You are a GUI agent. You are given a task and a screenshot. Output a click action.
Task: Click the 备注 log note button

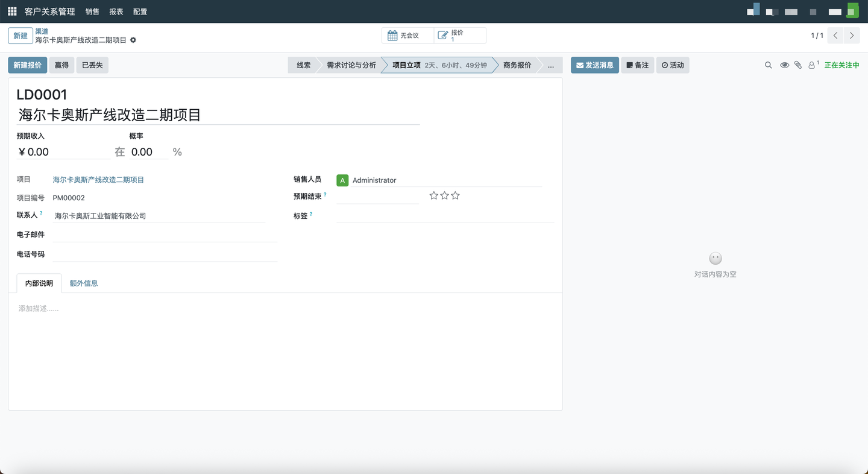638,65
